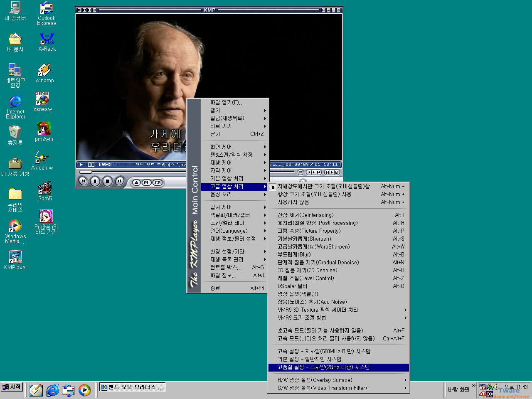Screen dimensions: 532x399
Task: Open winamp desktop shortcut
Action: [44, 73]
